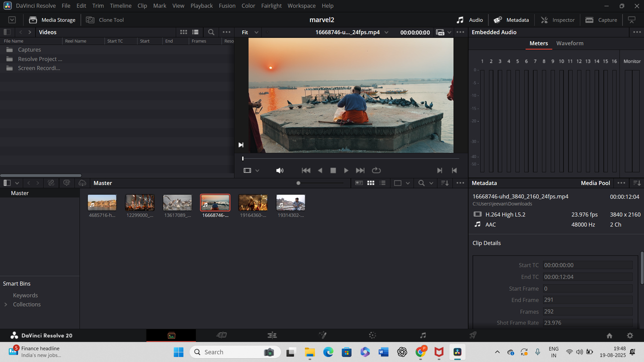
Task: Switch media pool to list view
Action: (x=383, y=183)
